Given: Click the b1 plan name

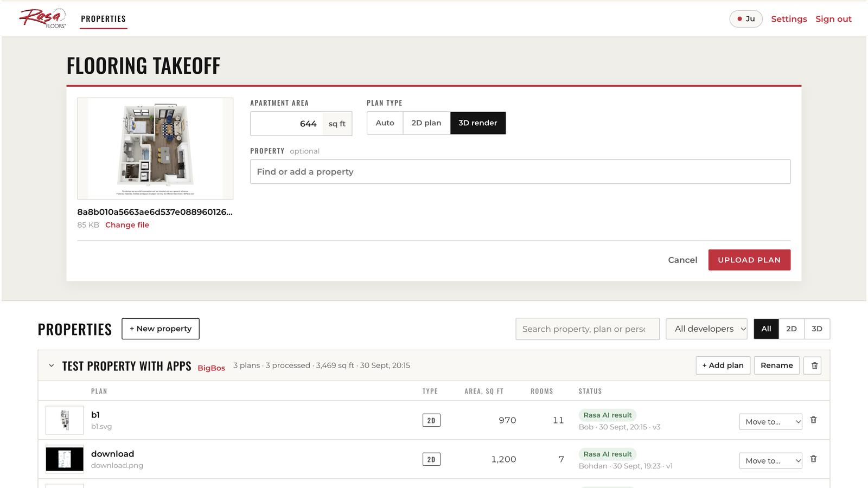Looking at the screenshot, I should coord(95,415).
